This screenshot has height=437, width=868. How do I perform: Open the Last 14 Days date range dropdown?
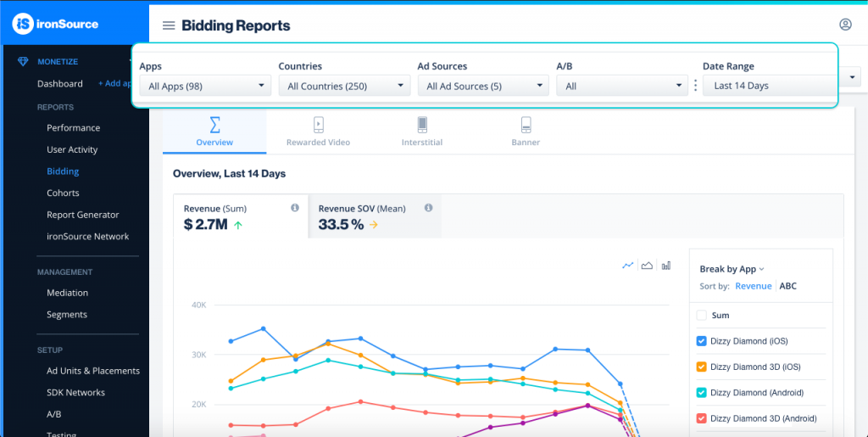click(770, 86)
